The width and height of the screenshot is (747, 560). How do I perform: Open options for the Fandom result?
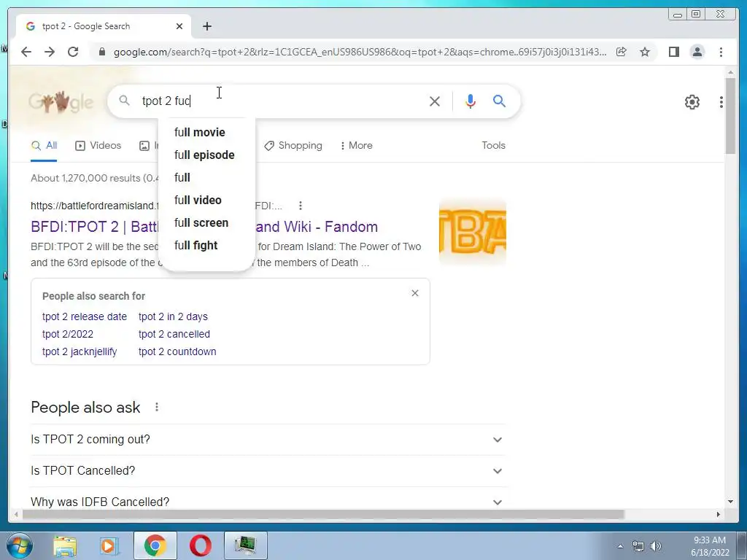(x=300, y=206)
